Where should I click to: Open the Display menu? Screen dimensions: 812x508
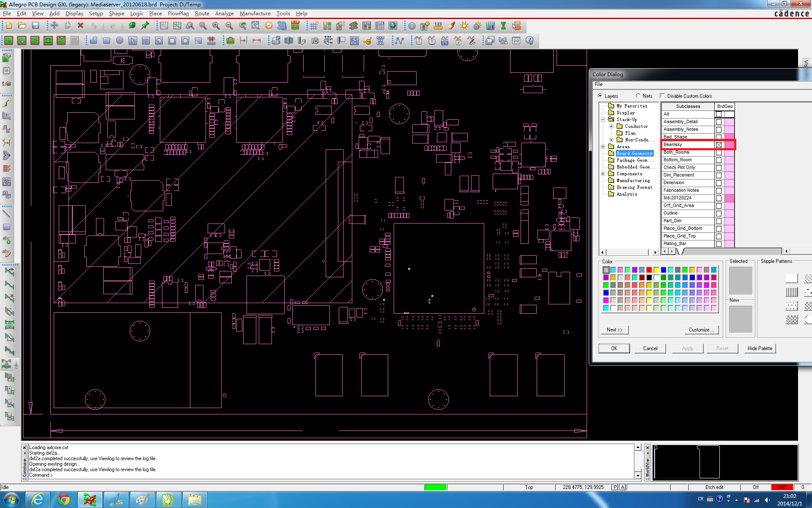(74, 14)
